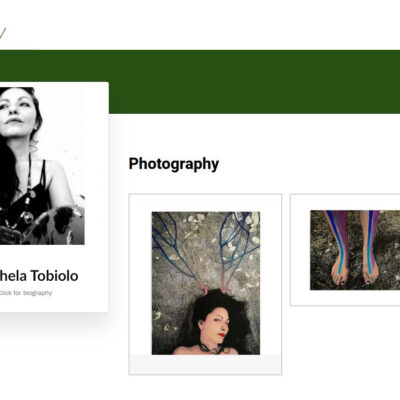Image resolution: width=400 pixels, height=400 pixels.
Task: Open the painted feet photograph
Action: coord(355,250)
